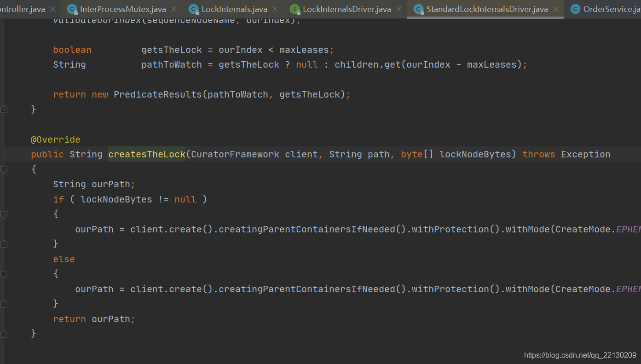Collapse fold marker below the PredicateResults return
This screenshot has height=364, width=641.
point(4,110)
